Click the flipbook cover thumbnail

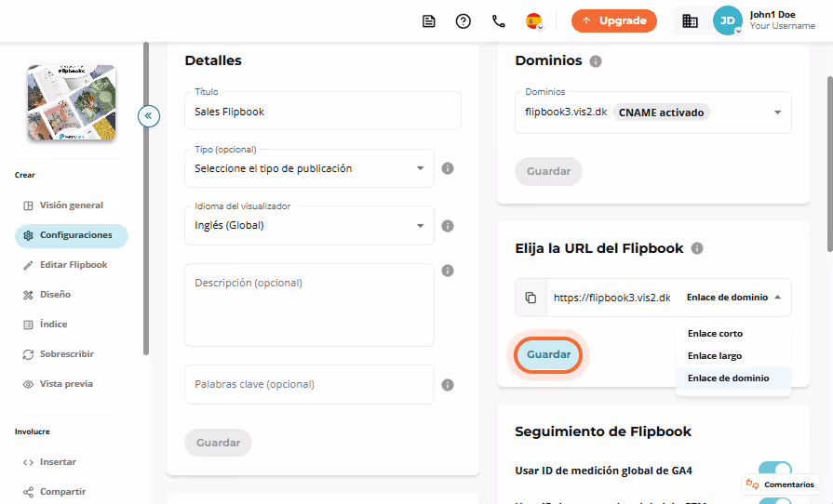tap(72, 102)
